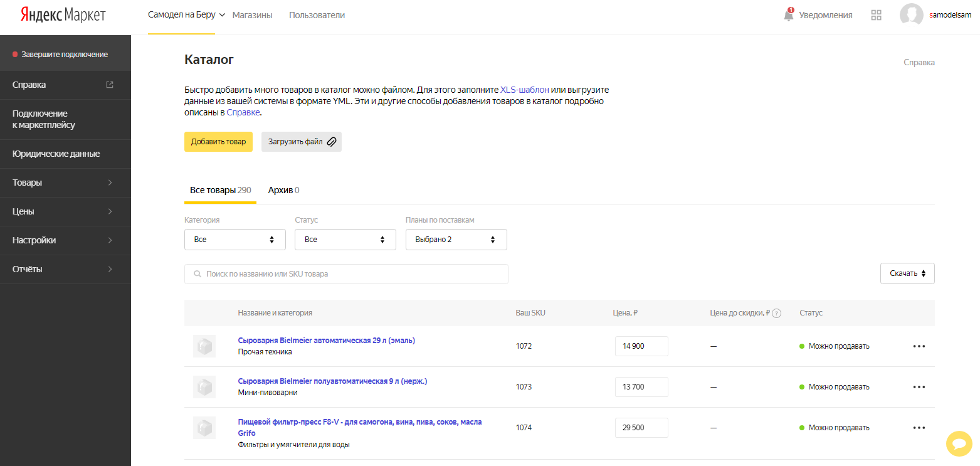Open the Статус filter dropdown
Image resolution: width=980 pixels, height=466 pixels.
(345, 240)
